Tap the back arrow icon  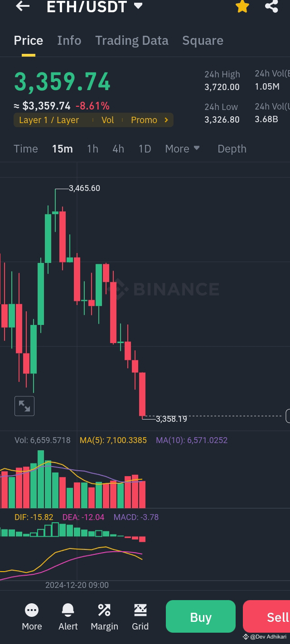tap(22, 6)
